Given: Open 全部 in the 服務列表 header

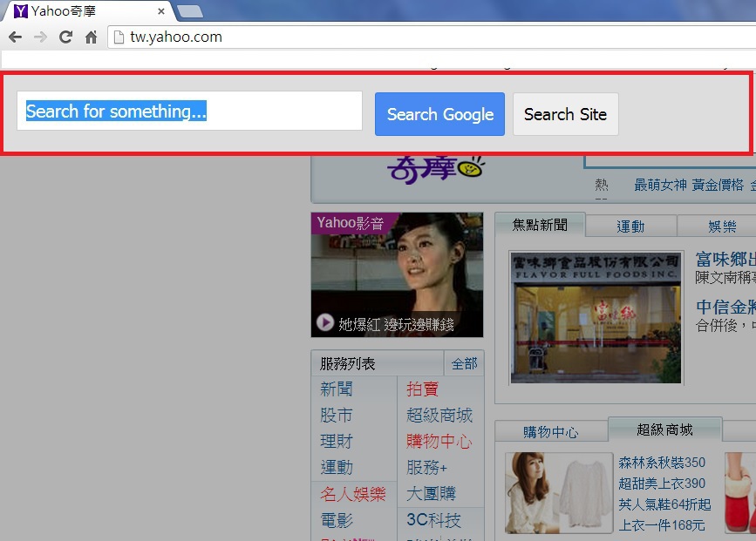Looking at the screenshot, I should [x=464, y=364].
